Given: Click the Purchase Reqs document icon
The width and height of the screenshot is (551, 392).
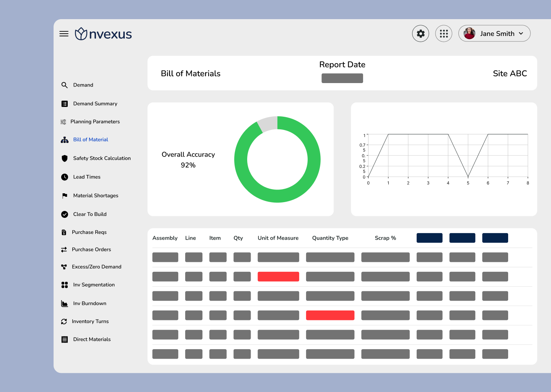Looking at the screenshot, I should coord(64,232).
